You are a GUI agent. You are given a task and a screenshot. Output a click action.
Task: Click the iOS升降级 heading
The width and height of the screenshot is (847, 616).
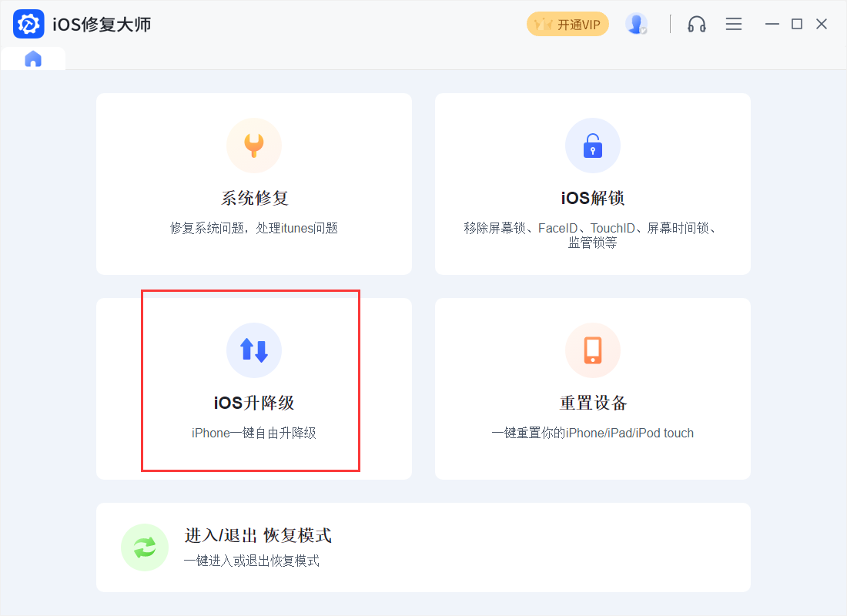point(254,403)
